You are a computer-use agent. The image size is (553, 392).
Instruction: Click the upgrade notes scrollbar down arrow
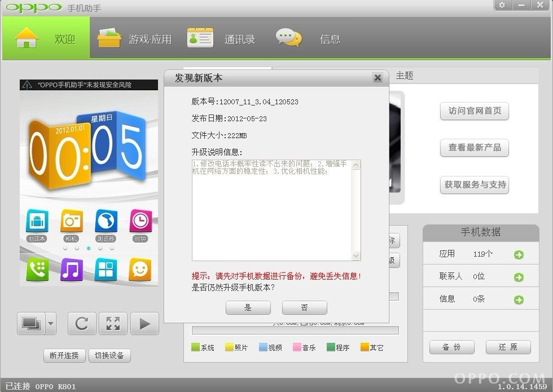(356, 256)
